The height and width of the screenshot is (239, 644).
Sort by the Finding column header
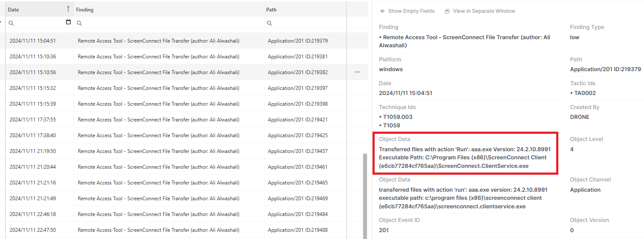169,9
